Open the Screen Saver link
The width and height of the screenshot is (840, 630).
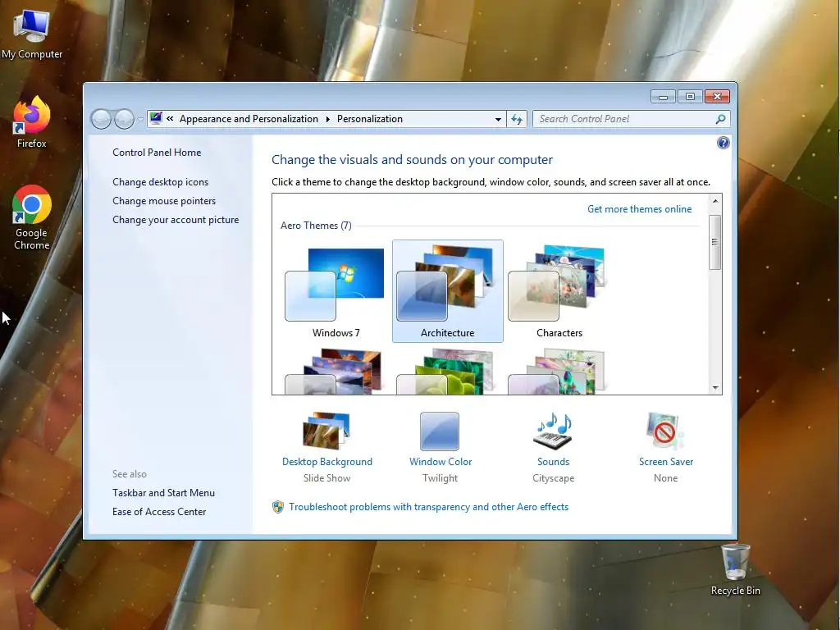coord(666,462)
